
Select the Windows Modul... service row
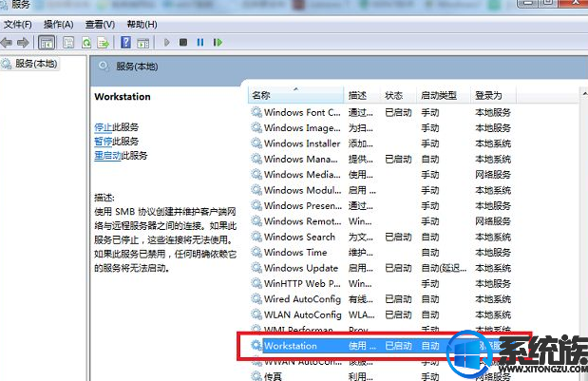pyautogui.click(x=381, y=190)
